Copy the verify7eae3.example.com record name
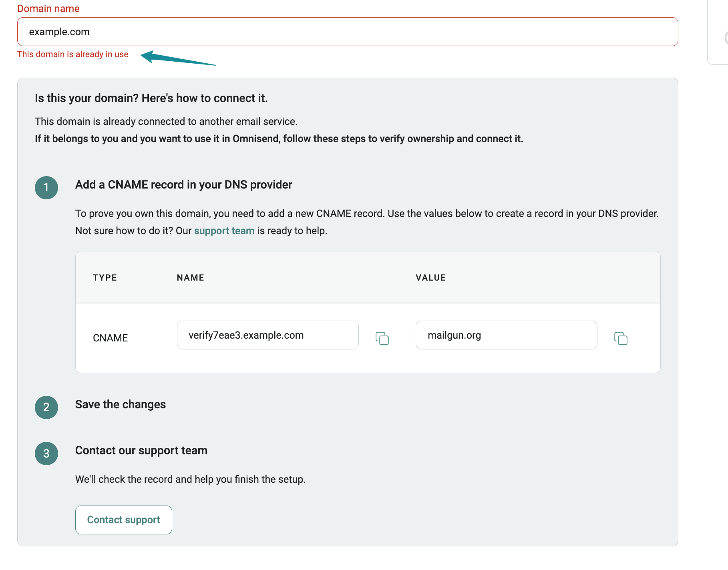 coord(382,338)
